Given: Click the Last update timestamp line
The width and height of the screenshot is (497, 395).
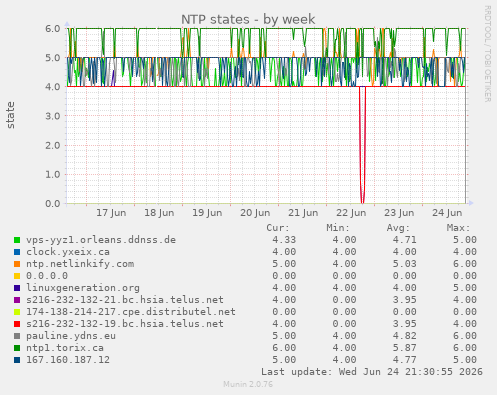Looking at the screenshot, I should 372,372.
